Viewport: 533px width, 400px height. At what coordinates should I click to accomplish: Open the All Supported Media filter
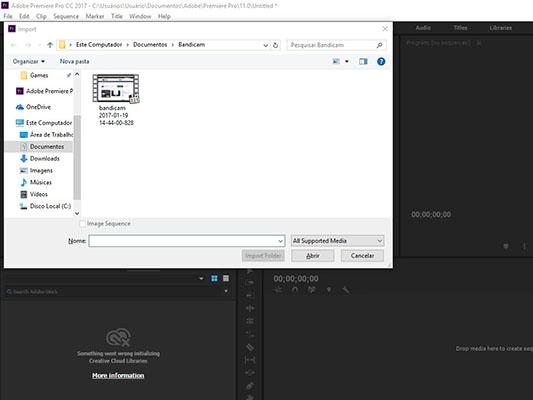pos(338,241)
